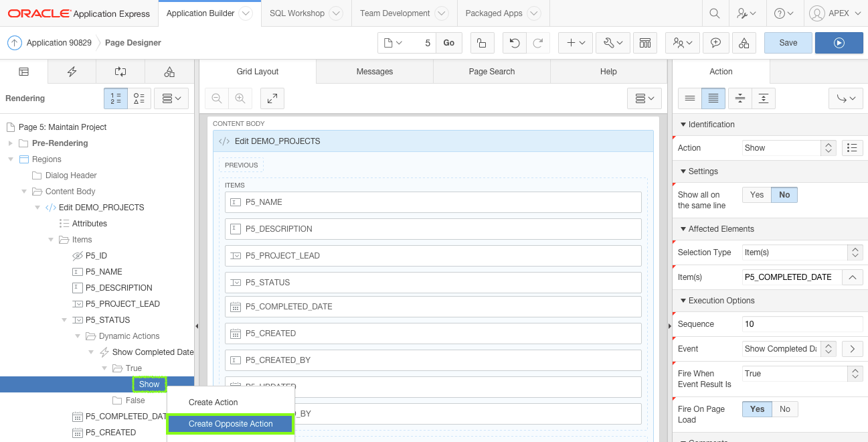Open the Create plus menu
868x442 pixels.
tap(576, 43)
